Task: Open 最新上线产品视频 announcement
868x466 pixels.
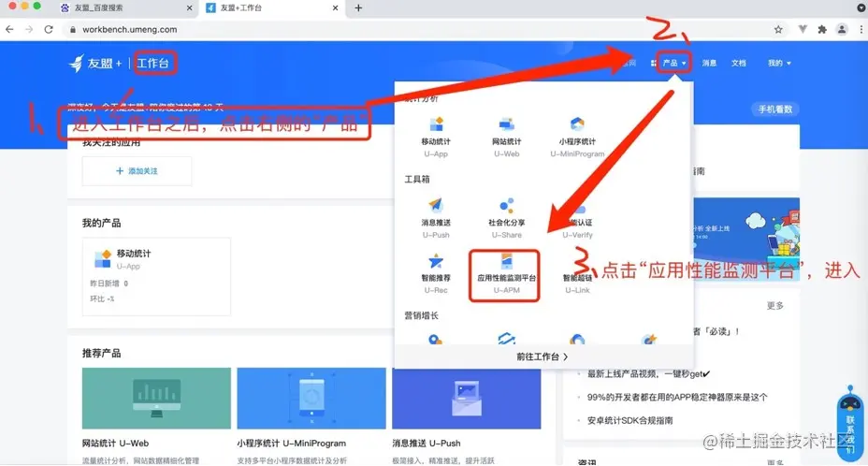Action: point(648,374)
